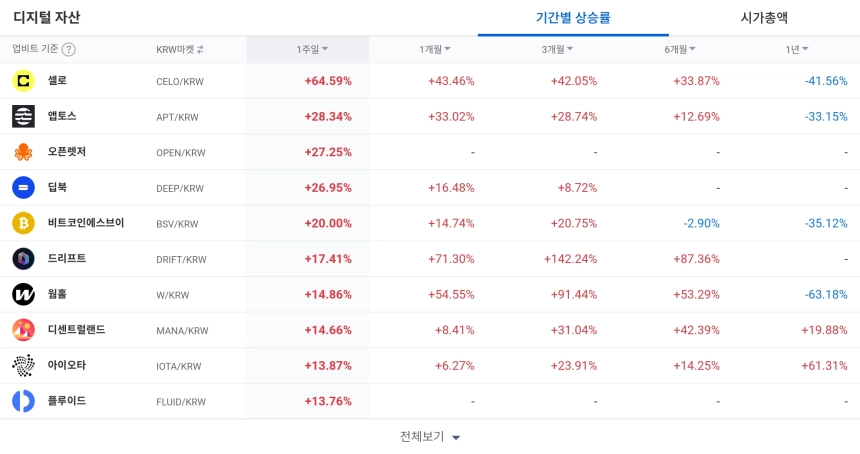Expand the list with 전체보기

[430, 437]
